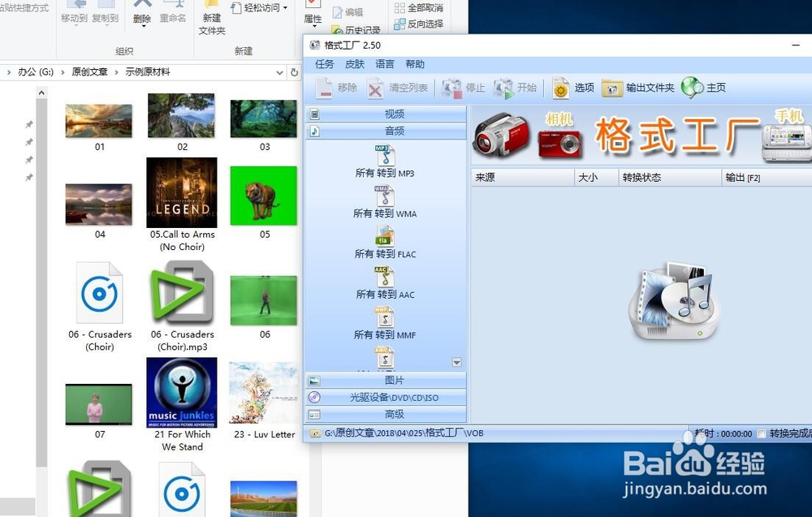812x517 pixels.
Task: Open the Output Folder (输出文件夹)
Action: coord(638,88)
